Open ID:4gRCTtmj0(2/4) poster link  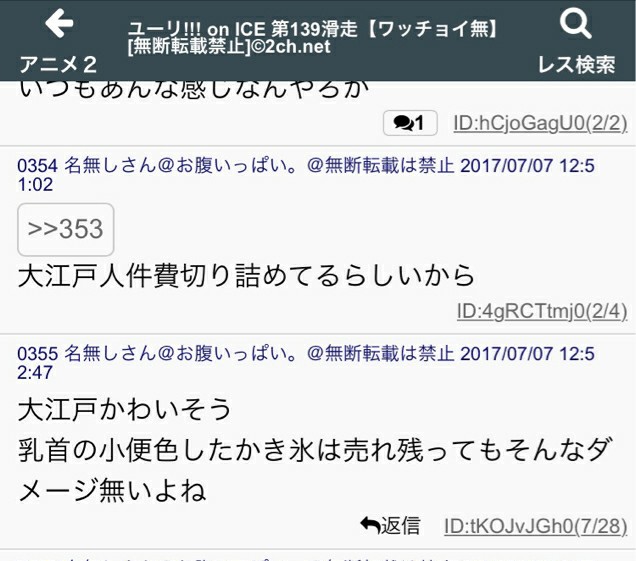(542, 311)
